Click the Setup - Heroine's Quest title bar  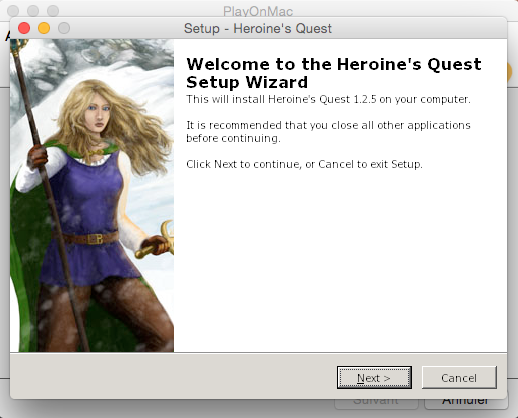pos(258,28)
